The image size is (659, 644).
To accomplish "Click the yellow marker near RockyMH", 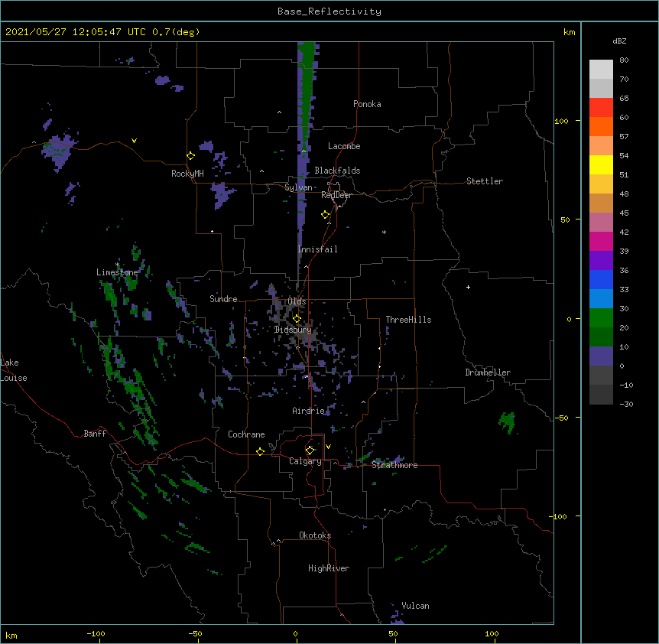I will point(191,156).
